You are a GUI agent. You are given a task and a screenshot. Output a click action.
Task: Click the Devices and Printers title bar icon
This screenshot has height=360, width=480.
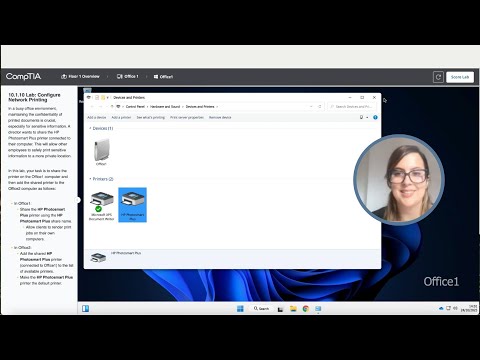click(89, 97)
